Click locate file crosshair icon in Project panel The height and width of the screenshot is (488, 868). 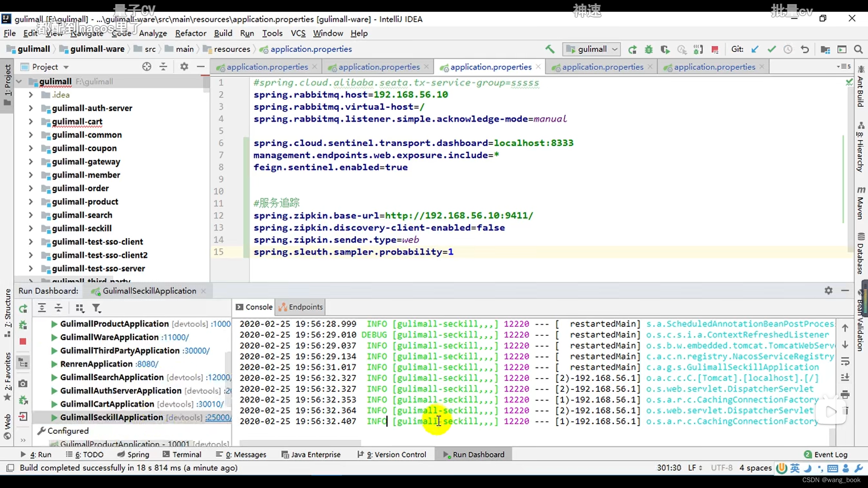pyautogui.click(x=146, y=67)
